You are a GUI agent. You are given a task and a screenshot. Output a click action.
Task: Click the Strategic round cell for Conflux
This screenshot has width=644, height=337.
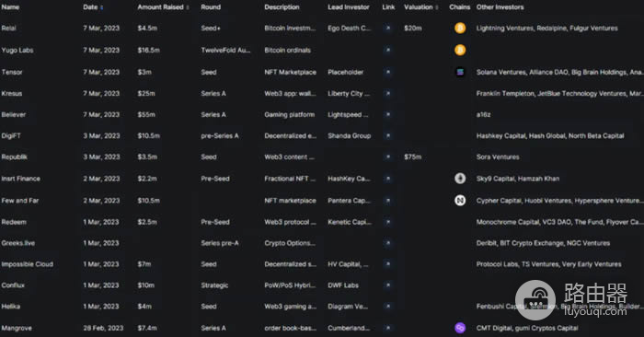(214, 285)
